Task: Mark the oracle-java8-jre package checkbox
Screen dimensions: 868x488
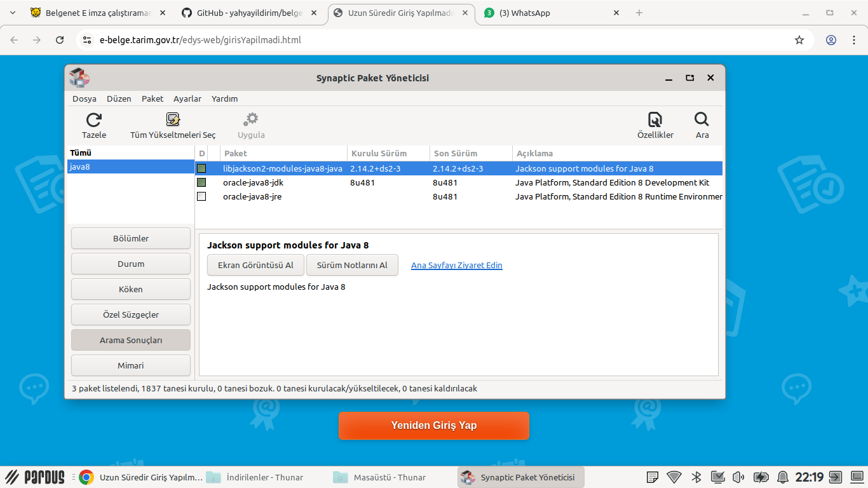Action: coord(201,197)
